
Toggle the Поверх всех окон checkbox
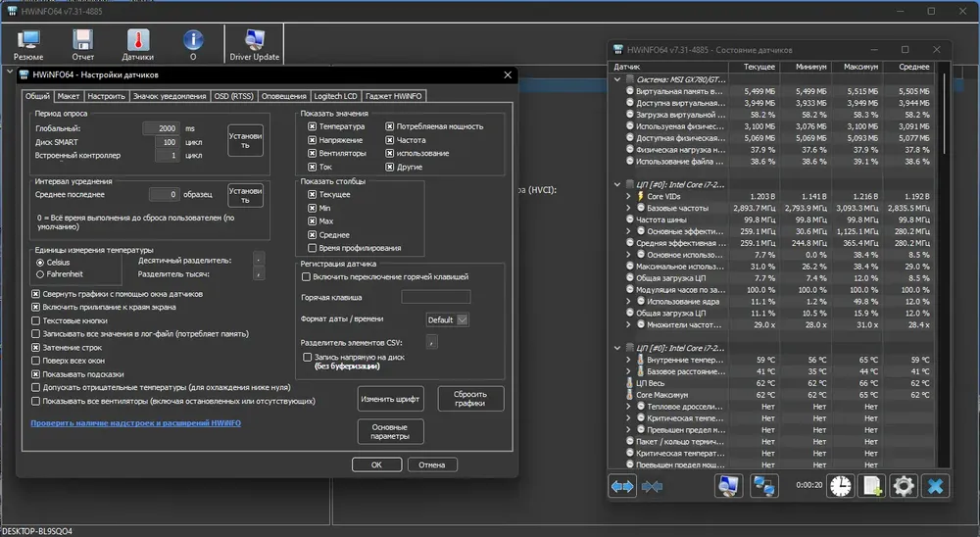(35, 361)
